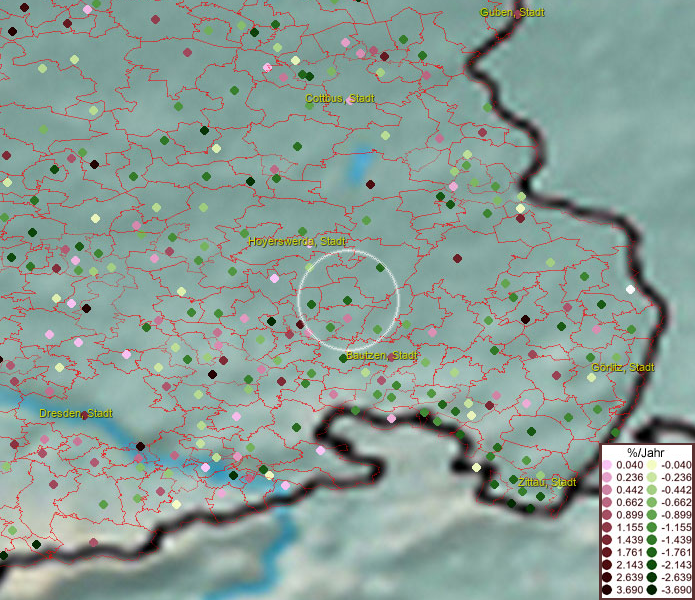This screenshot has height=600, width=695.
Task: Click the -3.690 darkest green legend swatch
Action: tap(652, 590)
